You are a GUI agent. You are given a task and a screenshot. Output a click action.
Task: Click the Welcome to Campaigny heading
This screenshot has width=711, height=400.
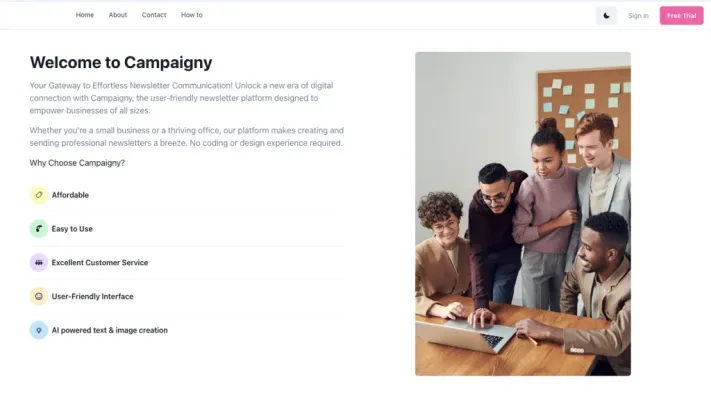(121, 63)
